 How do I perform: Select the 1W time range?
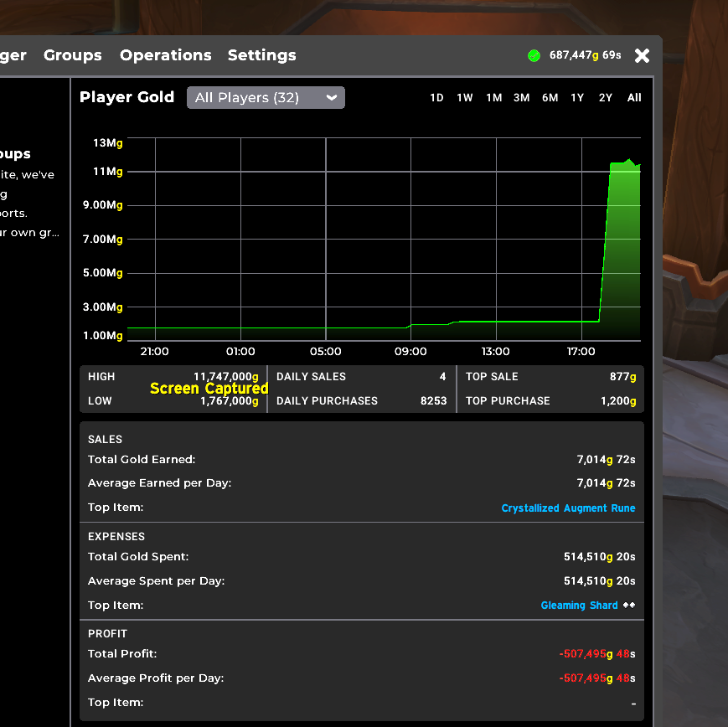point(465,97)
